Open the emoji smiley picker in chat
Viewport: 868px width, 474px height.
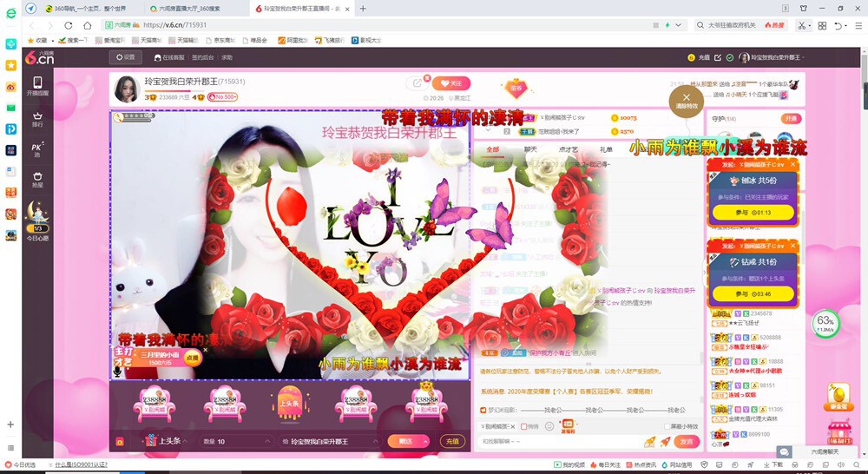coord(549,426)
